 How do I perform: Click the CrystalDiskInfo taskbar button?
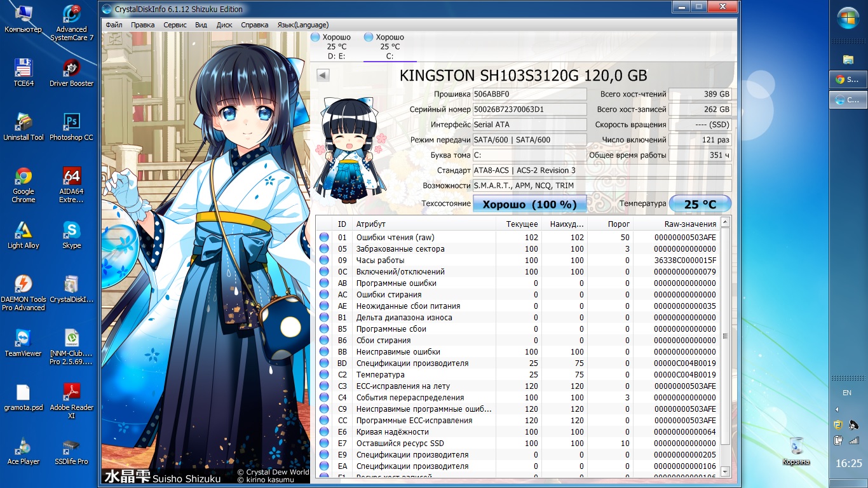pos(848,100)
